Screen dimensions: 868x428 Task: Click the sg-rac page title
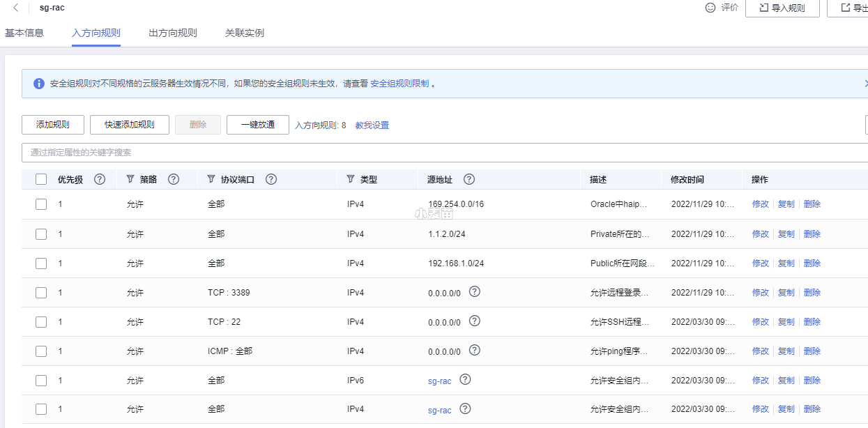point(52,8)
